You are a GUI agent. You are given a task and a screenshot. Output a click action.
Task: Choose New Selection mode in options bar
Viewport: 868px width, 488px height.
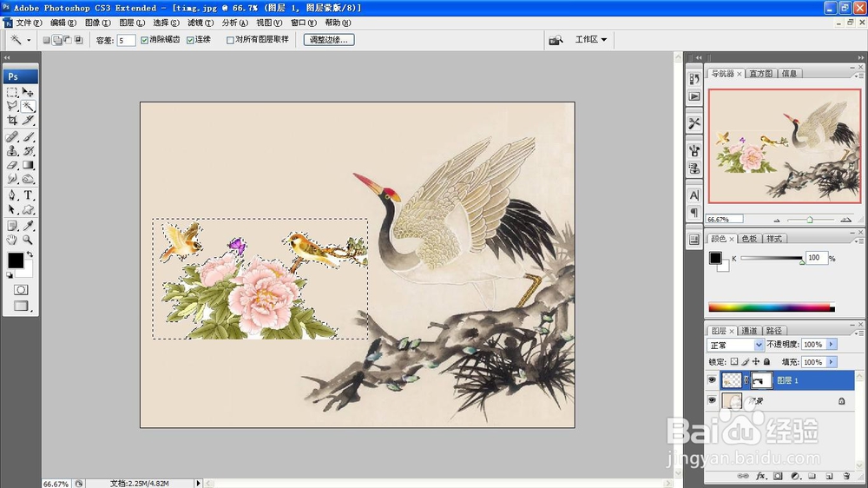point(47,40)
